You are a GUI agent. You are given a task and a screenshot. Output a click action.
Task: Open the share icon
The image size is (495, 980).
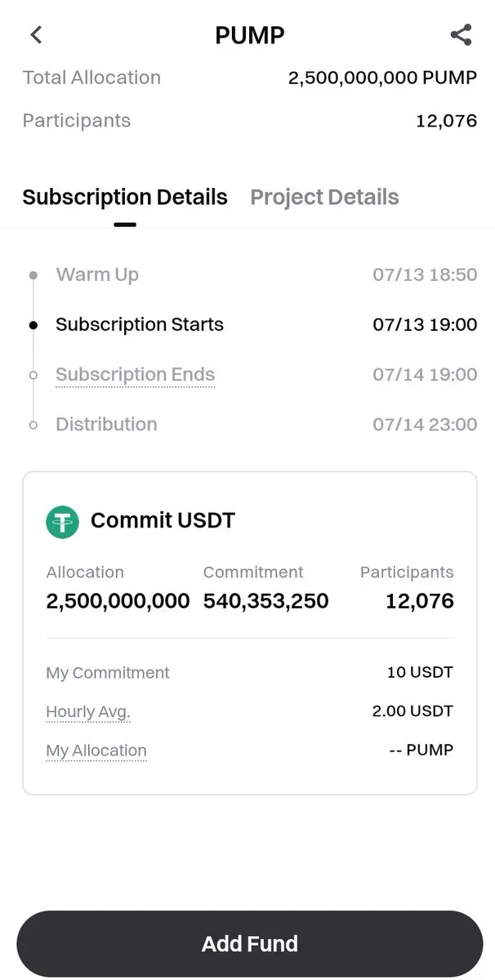click(x=461, y=34)
